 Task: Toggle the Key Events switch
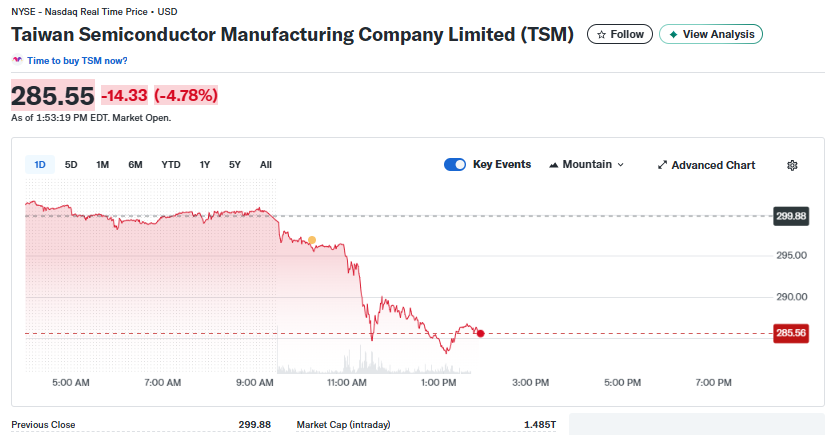(x=455, y=165)
